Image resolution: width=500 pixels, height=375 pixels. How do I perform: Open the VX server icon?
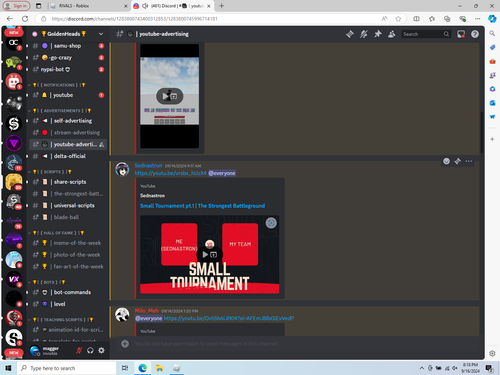point(14,279)
